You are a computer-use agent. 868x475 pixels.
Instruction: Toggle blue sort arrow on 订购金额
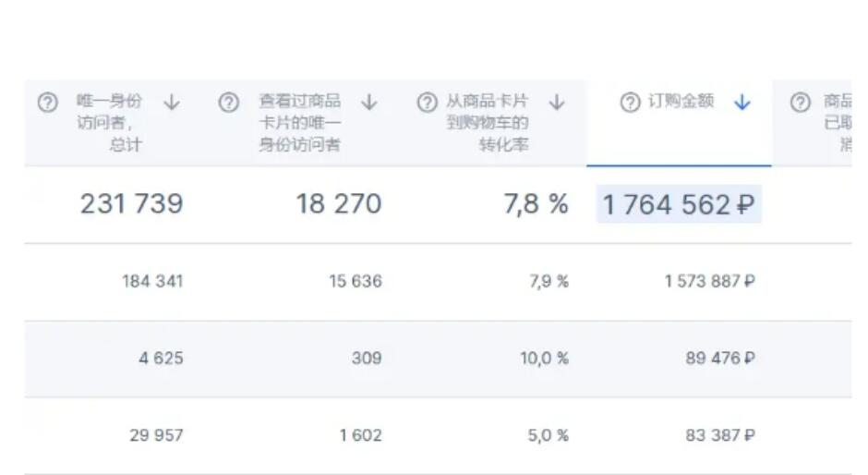(741, 103)
